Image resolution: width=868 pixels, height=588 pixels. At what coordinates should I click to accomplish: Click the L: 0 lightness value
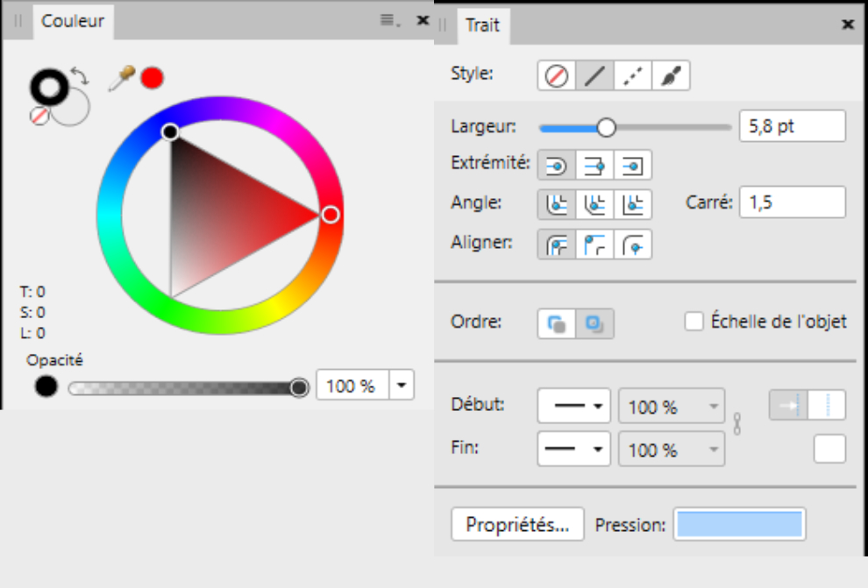32,333
